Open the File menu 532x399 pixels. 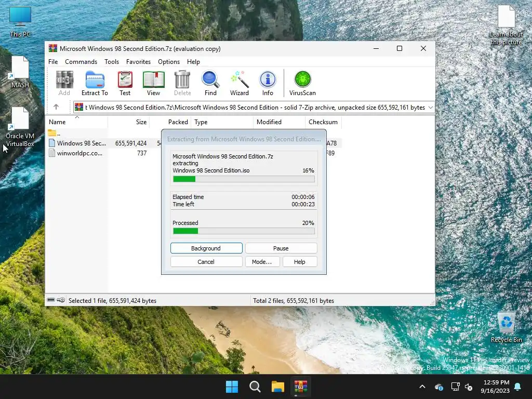[53, 62]
